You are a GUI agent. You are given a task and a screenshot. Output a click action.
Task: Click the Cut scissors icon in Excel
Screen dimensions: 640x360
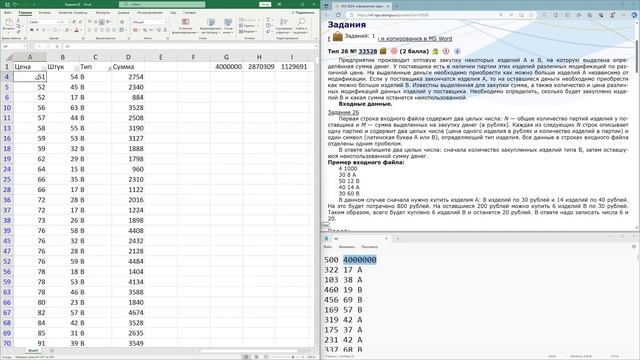pos(19,20)
